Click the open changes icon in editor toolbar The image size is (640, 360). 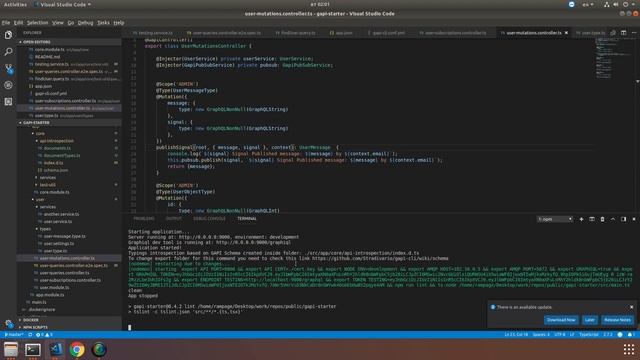pyautogui.click(x=613, y=33)
